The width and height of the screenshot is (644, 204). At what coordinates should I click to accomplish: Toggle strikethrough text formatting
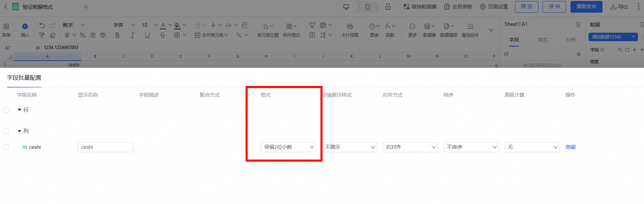[x=162, y=35]
